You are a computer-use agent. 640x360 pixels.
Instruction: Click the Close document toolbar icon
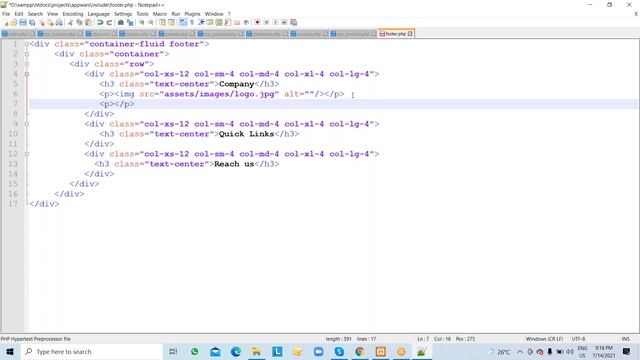pos(41,22)
